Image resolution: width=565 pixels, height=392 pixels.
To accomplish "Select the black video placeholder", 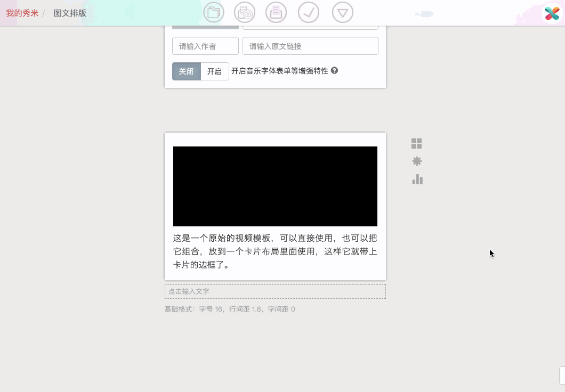I will coord(275,186).
